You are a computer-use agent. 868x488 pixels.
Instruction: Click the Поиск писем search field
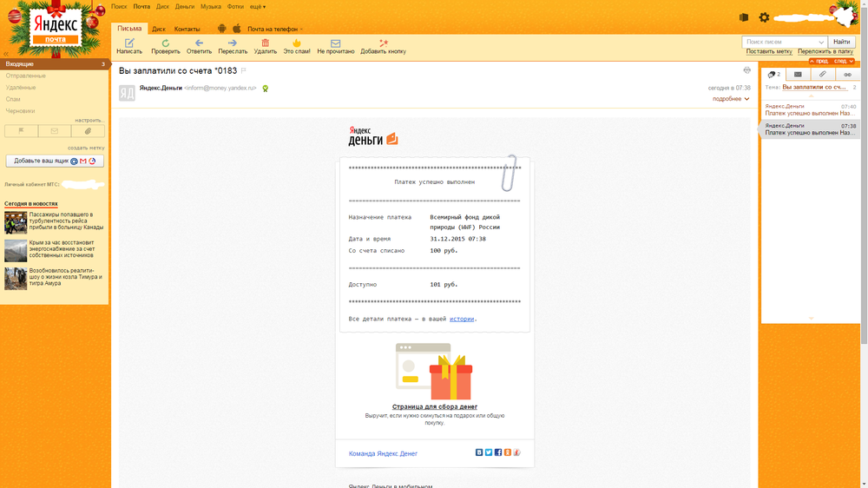(x=779, y=42)
